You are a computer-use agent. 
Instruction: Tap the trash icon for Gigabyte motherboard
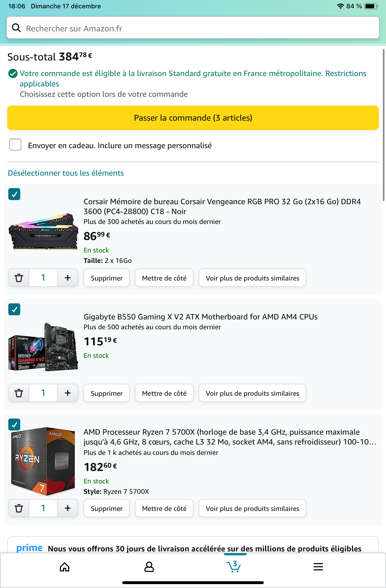tap(19, 393)
